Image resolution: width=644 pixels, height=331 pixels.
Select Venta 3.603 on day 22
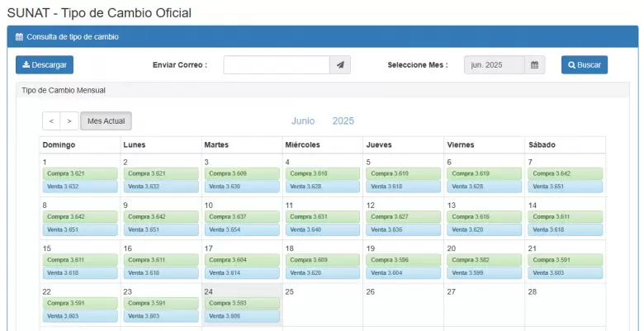coord(80,316)
